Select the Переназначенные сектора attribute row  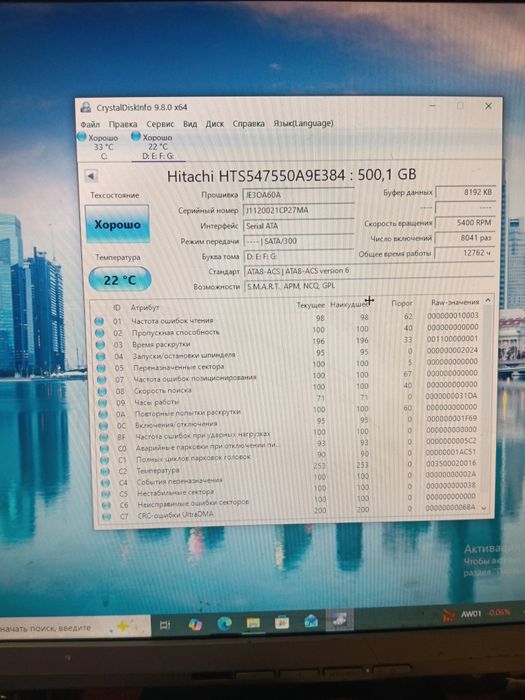pos(287,365)
